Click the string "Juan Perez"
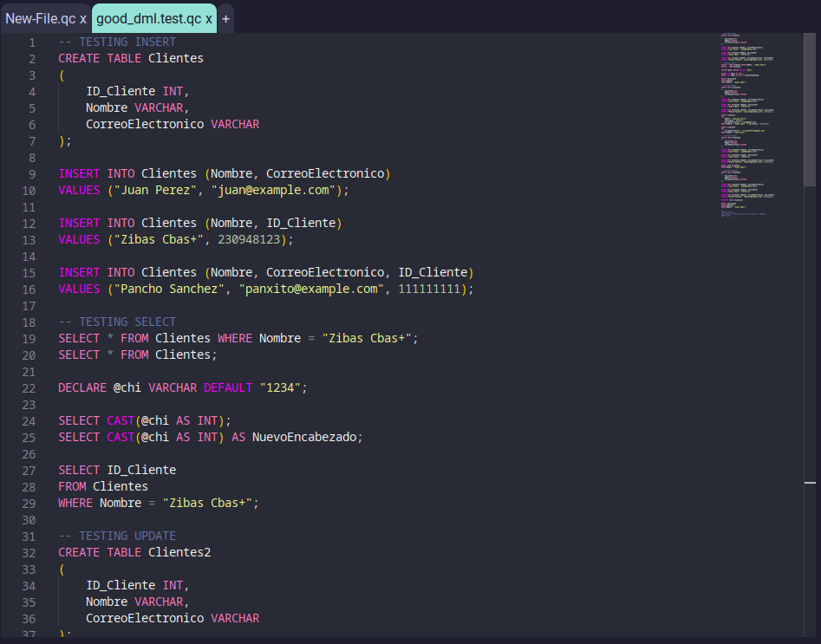 tap(155, 190)
